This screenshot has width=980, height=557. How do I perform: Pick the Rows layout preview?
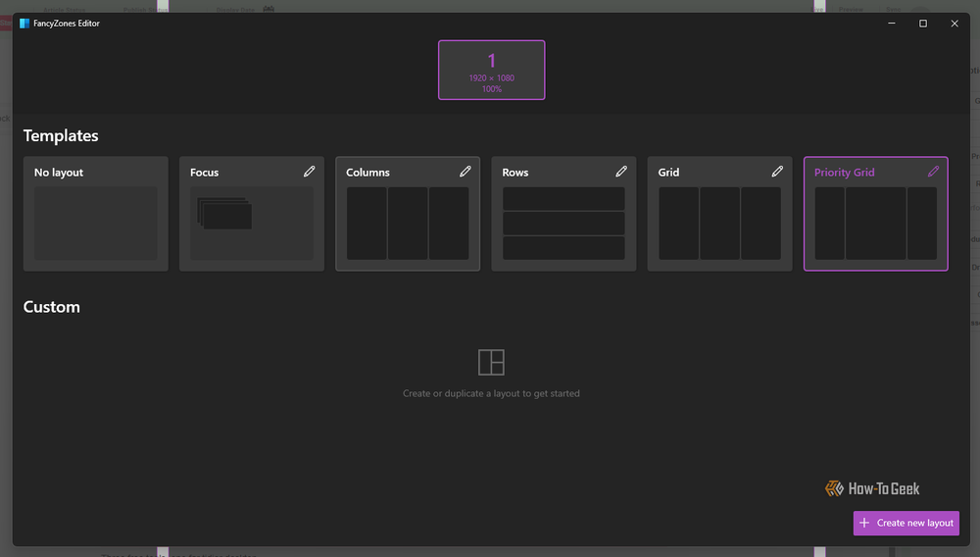tap(563, 223)
